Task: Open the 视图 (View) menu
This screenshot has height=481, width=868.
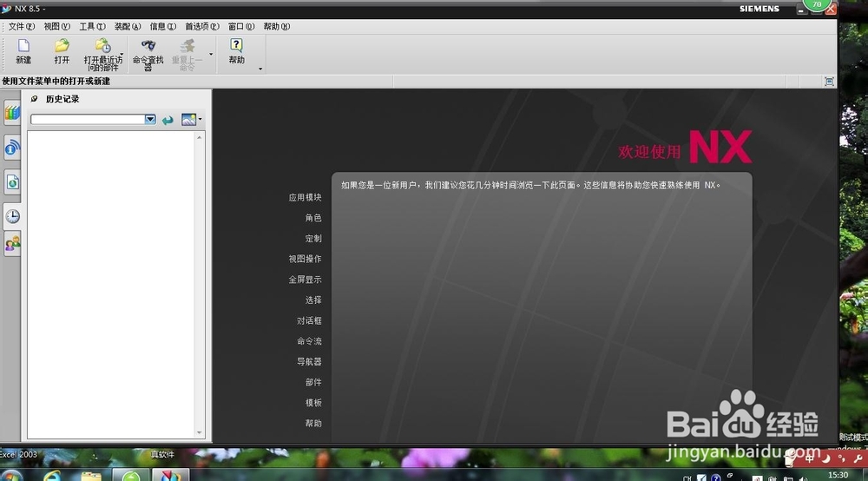Action: click(56, 27)
